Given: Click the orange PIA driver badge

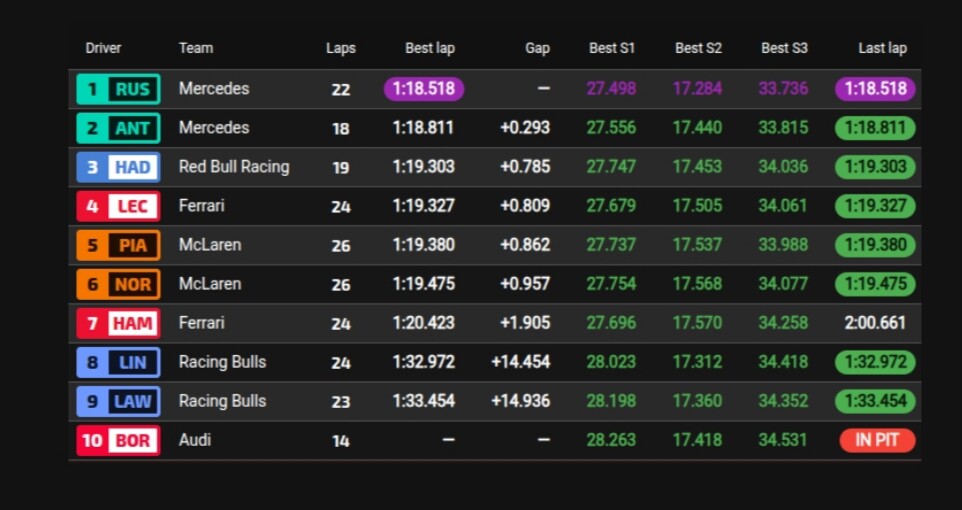Looking at the screenshot, I should (x=118, y=245).
